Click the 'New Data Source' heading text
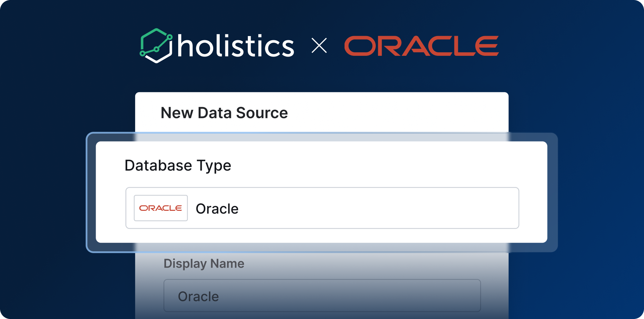Screen dimensions: 644x319 (224, 113)
